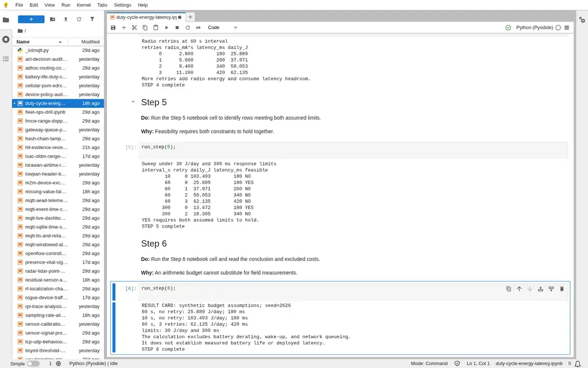This screenshot has height=368, width=588.
Task: Duplicate the active cell via cell toolbar
Action: coord(509,289)
